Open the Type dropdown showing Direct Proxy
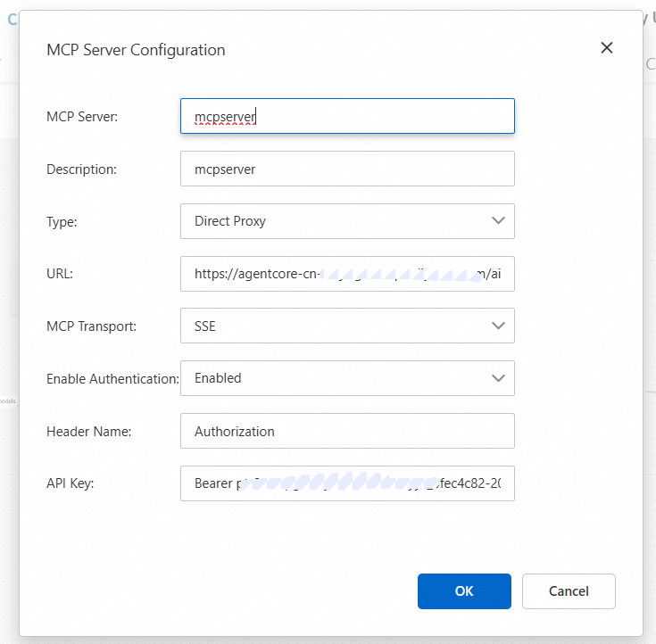656x644 pixels. (x=347, y=221)
